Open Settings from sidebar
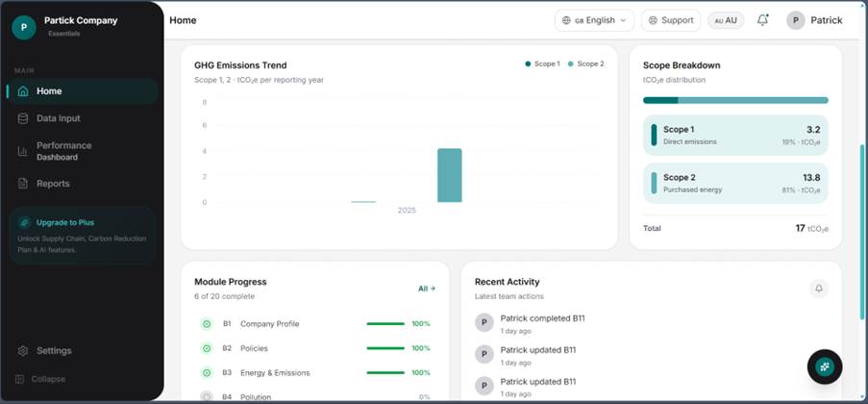The height and width of the screenshot is (404, 868). [x=83, y=351]
